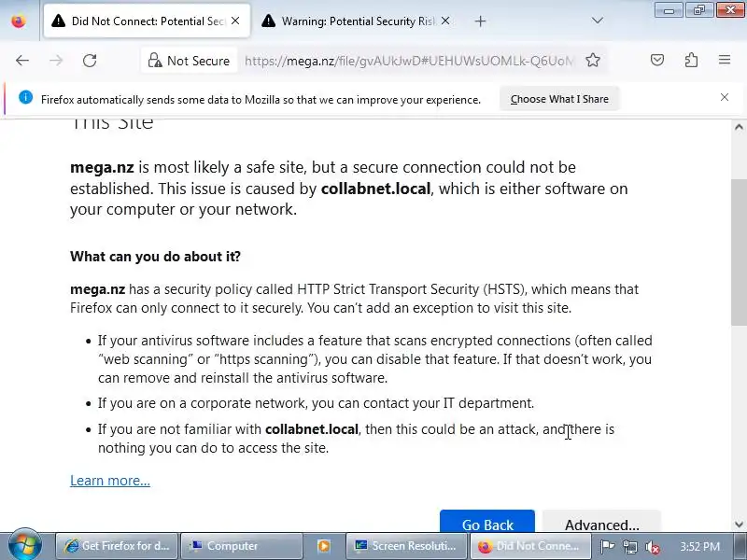This screenshot has width=747, height=560.
Task: Open a new tab with plus
Action: click(x=480, y=21)
